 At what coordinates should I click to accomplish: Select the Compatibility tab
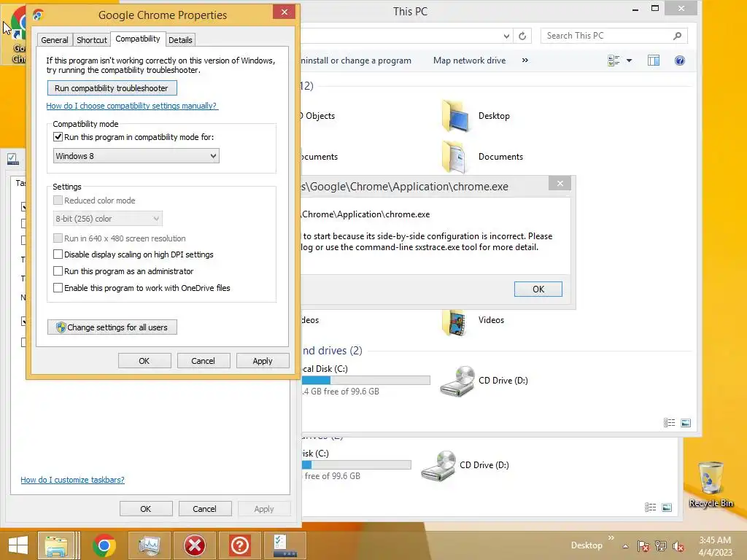point(138,39)
